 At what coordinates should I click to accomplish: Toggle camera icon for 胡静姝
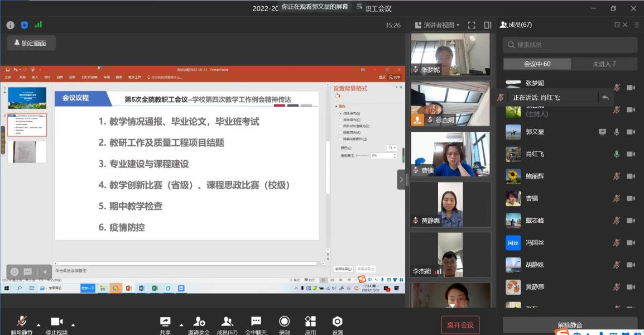(631, 265)
